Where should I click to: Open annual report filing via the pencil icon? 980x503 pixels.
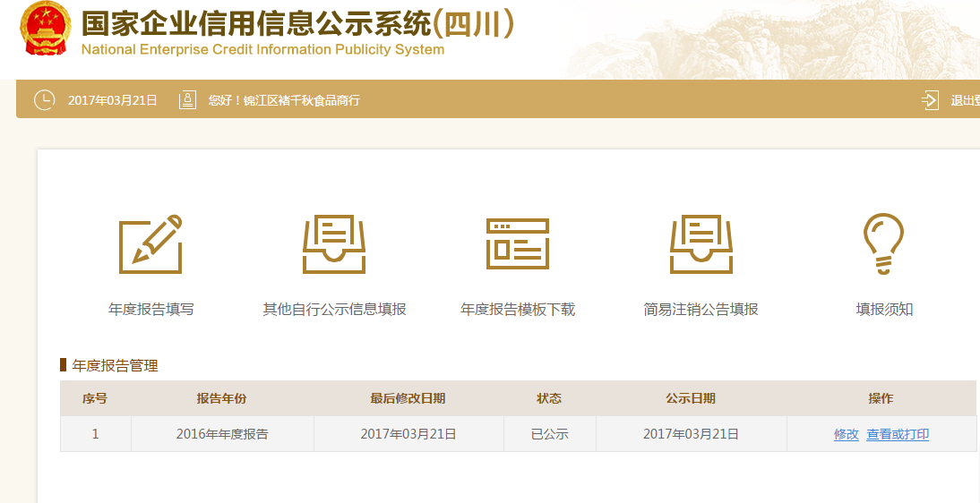(x=150, y=244)
